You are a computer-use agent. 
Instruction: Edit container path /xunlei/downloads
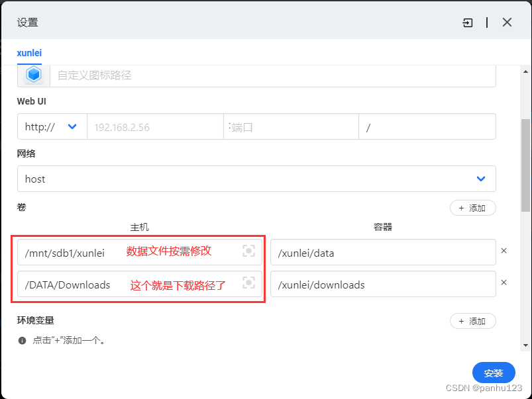tap(383, 284)
